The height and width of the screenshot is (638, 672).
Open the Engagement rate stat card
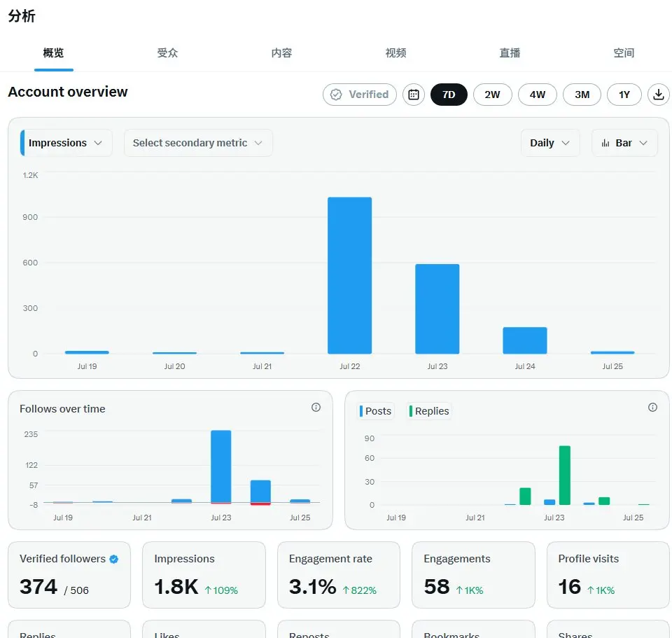(x=339, y=574)
